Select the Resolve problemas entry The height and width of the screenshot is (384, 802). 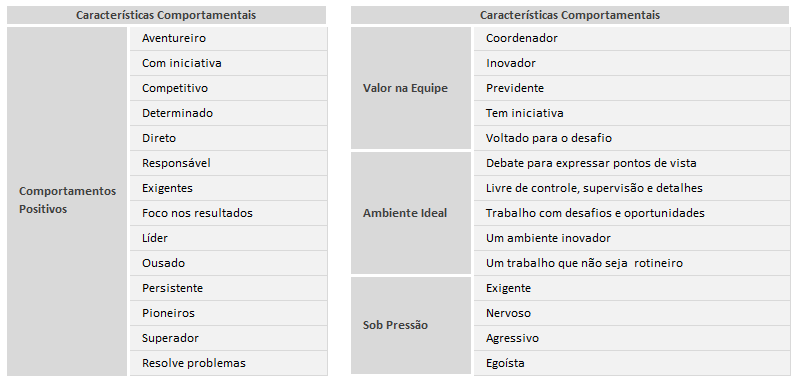tap(228, 364)
